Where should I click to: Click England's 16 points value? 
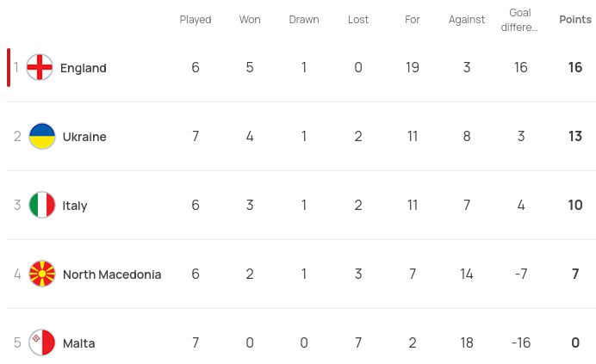click(575, 68)
